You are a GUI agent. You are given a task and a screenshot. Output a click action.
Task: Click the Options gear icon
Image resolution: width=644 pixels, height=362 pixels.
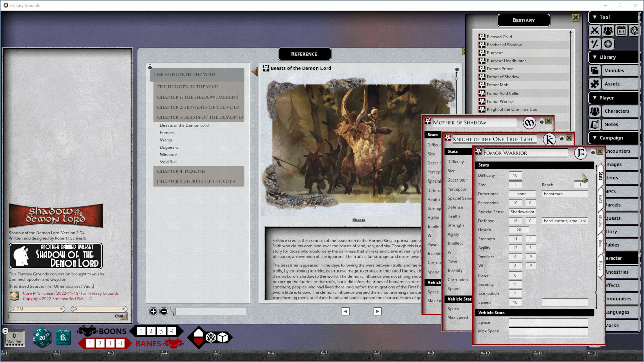(x=608, y=44)
